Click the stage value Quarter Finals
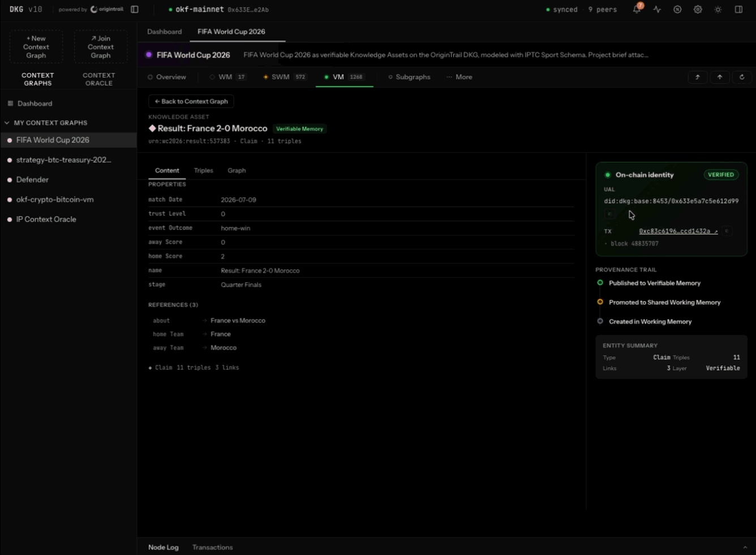The image size is (756, 555). [241, 285]
